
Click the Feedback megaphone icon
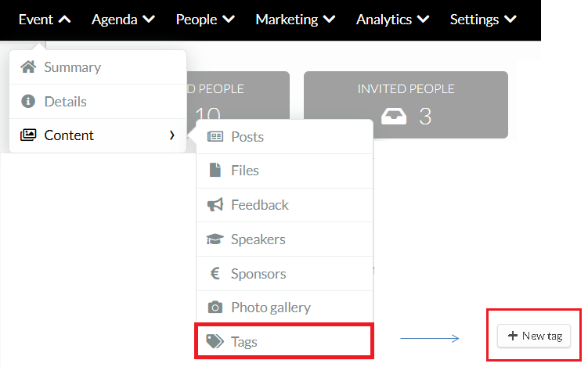215,205
